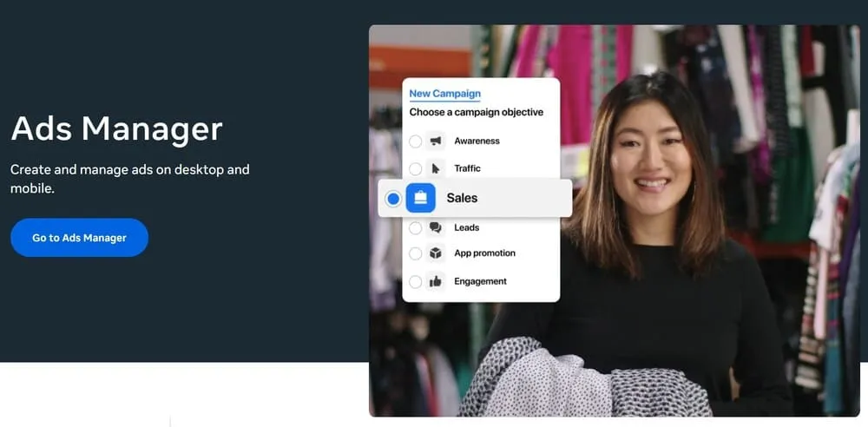Click the App promotion box icon
The height and width of the screenshot is (427, 868).
click(x=436, y=253)
